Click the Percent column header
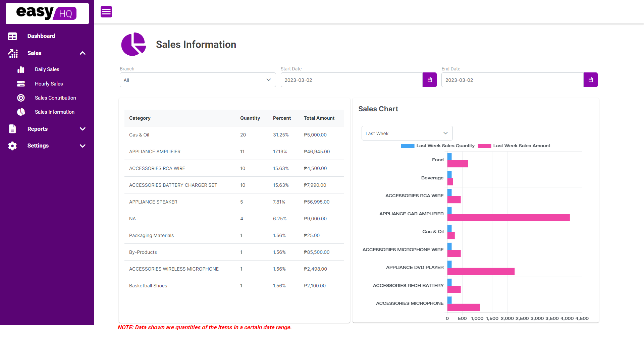The height and width of the screenshot is (341, 644). pyautogui.click(x=282, y=118)
